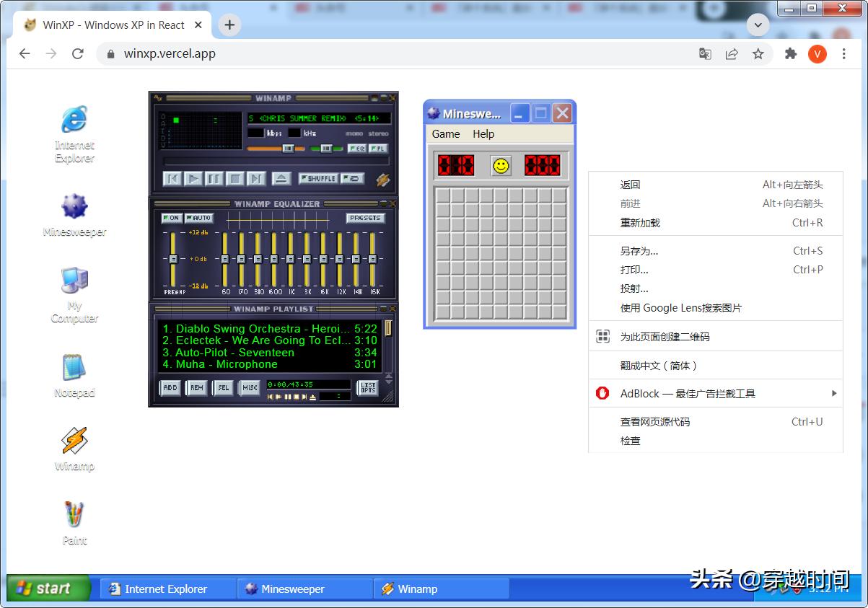Click the Winamp eject button
The image size is (868, 608).
(281, 179)
